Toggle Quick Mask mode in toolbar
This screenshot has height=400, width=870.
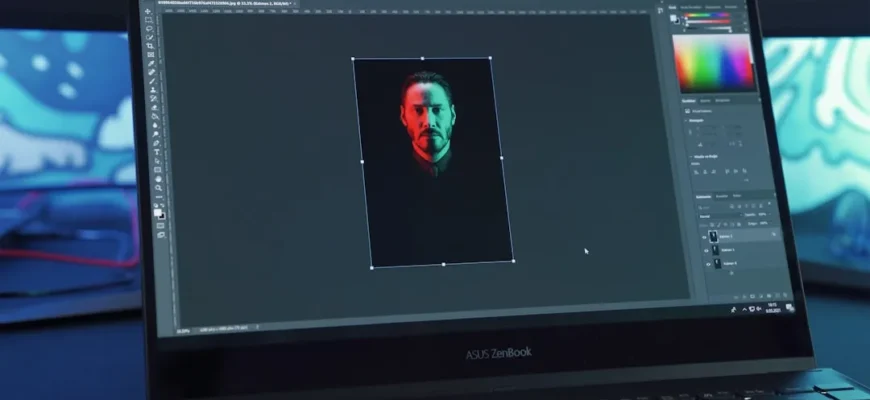(160, 225)
